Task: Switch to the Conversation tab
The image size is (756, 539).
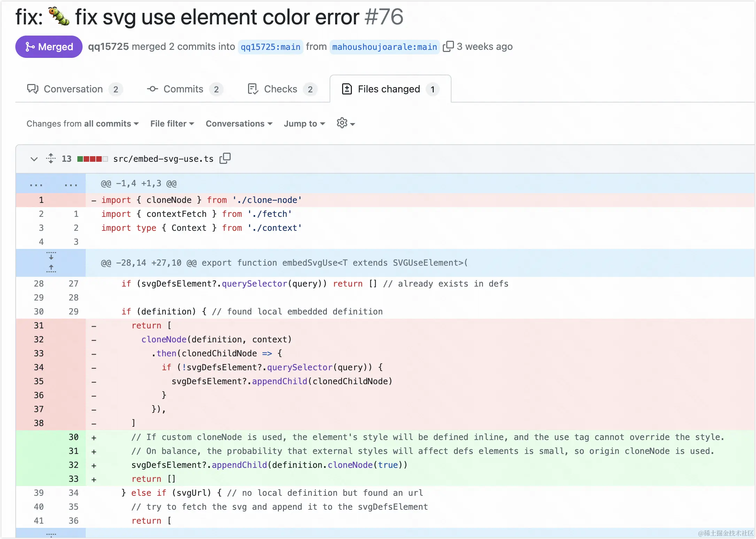Action: [x=73, y=89]
